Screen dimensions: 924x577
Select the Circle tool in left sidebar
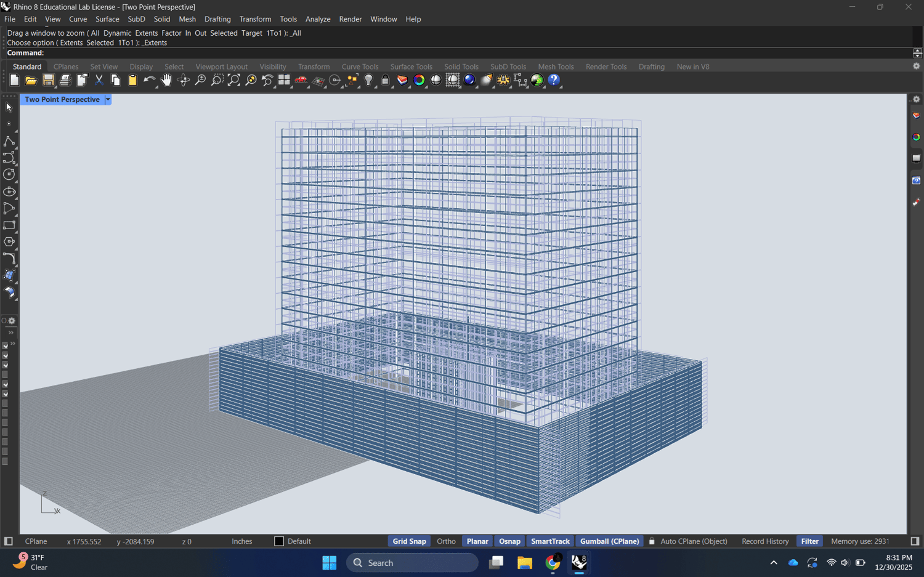pyautogui.click(x=9, y=175)
